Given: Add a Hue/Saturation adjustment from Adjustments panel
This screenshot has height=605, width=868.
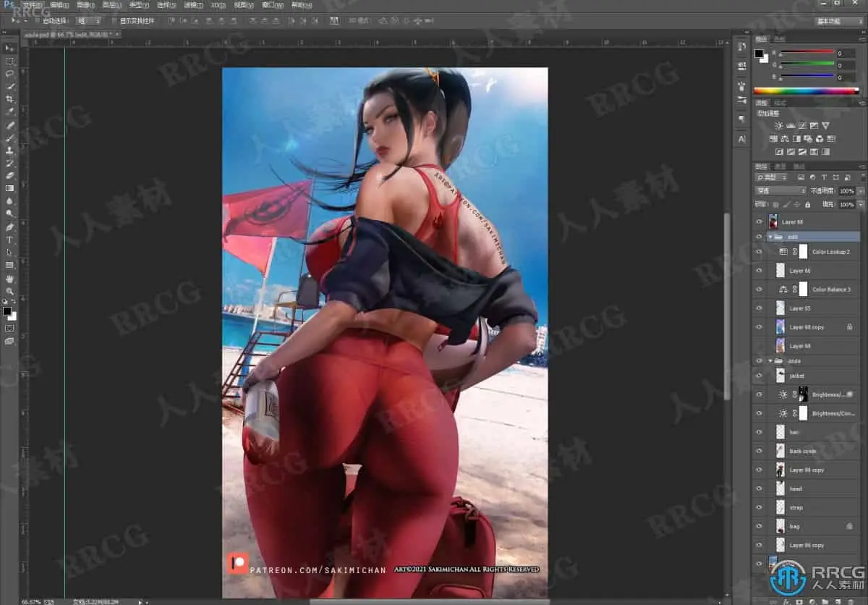Looking at the screenshot, I should tap(774, 139).
